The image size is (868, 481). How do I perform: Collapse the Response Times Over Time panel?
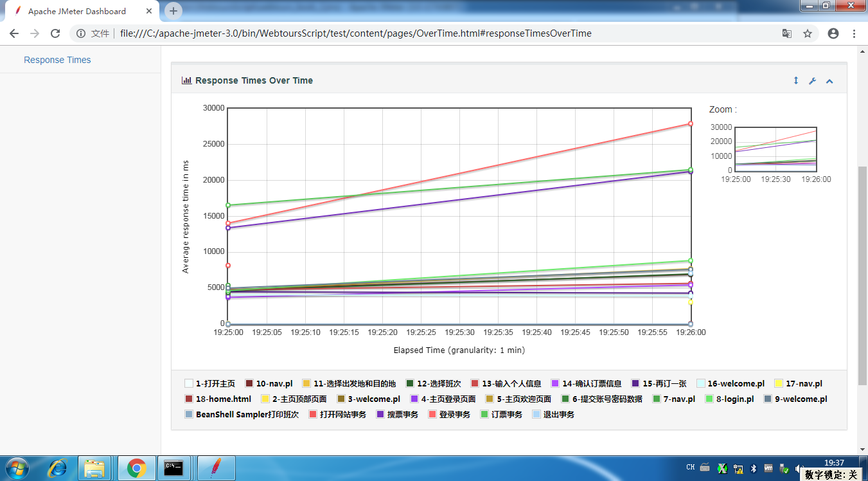829,81
